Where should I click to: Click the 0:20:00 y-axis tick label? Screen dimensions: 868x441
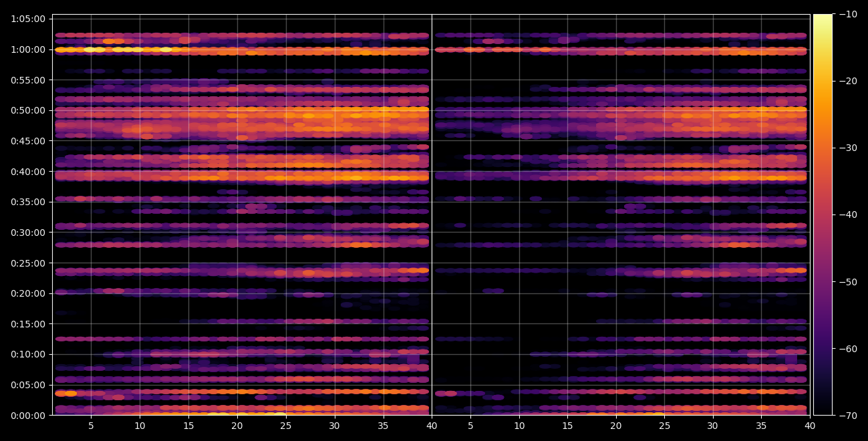tap(27, 293)
